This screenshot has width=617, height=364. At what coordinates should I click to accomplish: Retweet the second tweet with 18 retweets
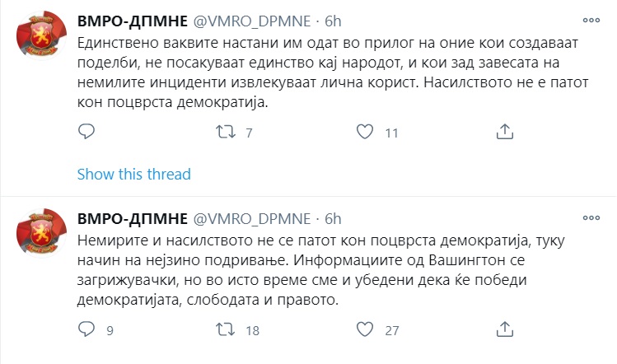(x=226, y=329)
